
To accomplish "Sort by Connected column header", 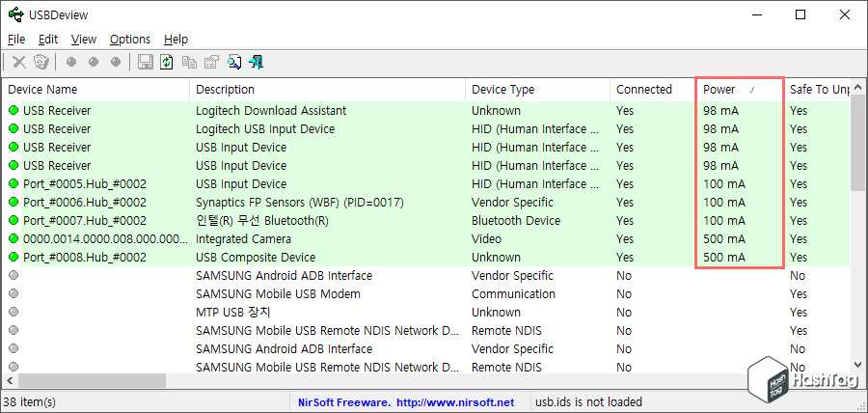I will (653, 89).
